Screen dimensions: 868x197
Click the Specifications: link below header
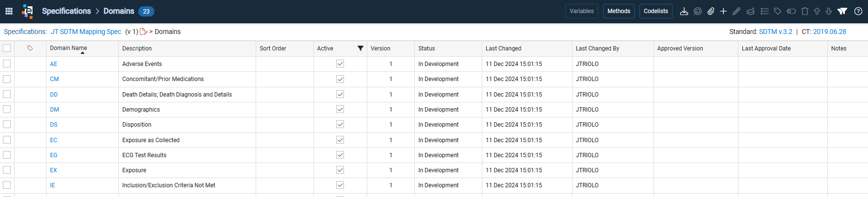pyautogui.click(x=25, y=32)
